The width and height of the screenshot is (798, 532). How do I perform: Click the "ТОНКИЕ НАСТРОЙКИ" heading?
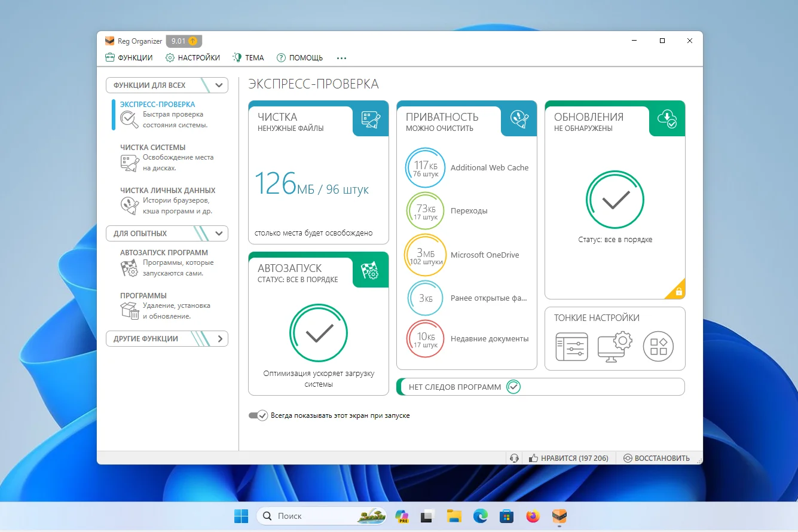click(597, 318)
